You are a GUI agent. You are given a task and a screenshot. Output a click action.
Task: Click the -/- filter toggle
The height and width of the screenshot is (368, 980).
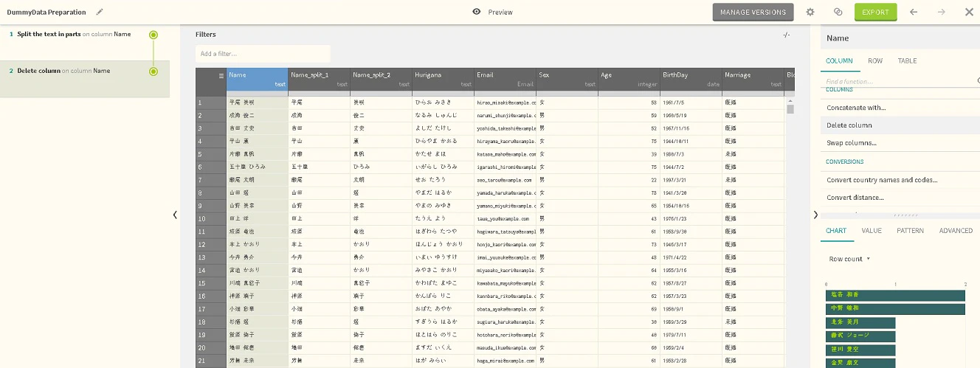click(787, 35)
